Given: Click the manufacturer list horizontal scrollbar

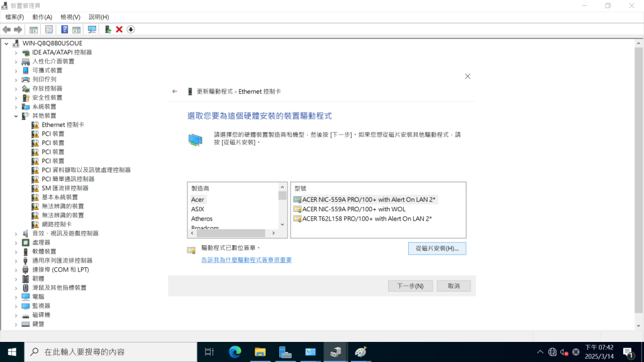Looking at the screenshot, I should [x=231, y=233].
